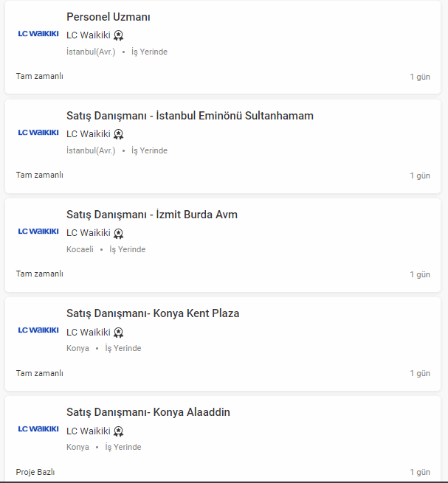Click verified badge icon in Eminönü Sultanhamam card
448x483 pixels.
point(119,134)
